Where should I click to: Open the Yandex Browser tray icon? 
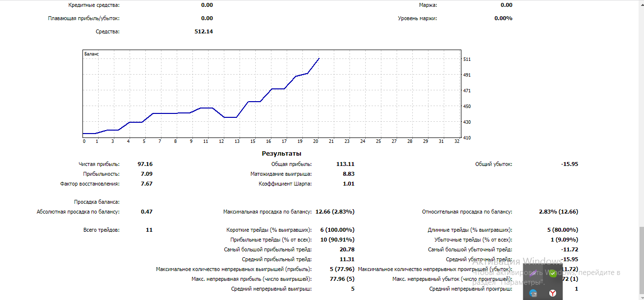coord(552,293)
